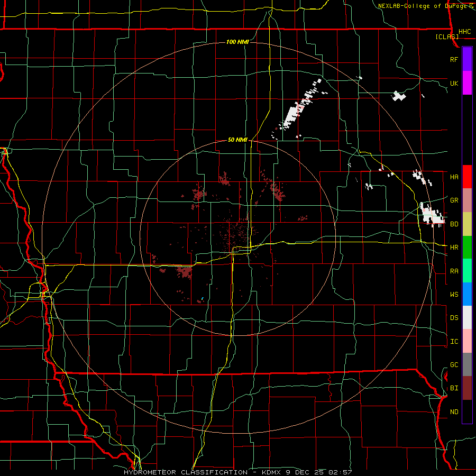The width and height of the screenshot is (476, 476).
Task: Click the BI legend label
Action: point(454,388)
